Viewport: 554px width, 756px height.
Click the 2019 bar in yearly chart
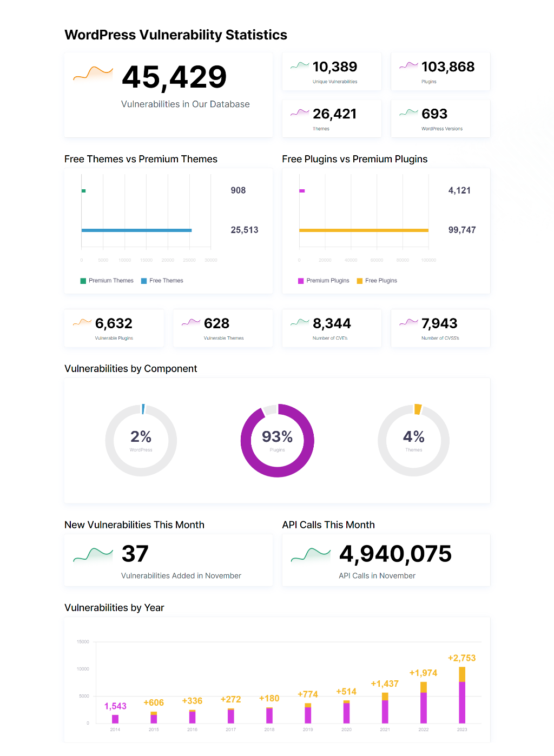[308, 713]
